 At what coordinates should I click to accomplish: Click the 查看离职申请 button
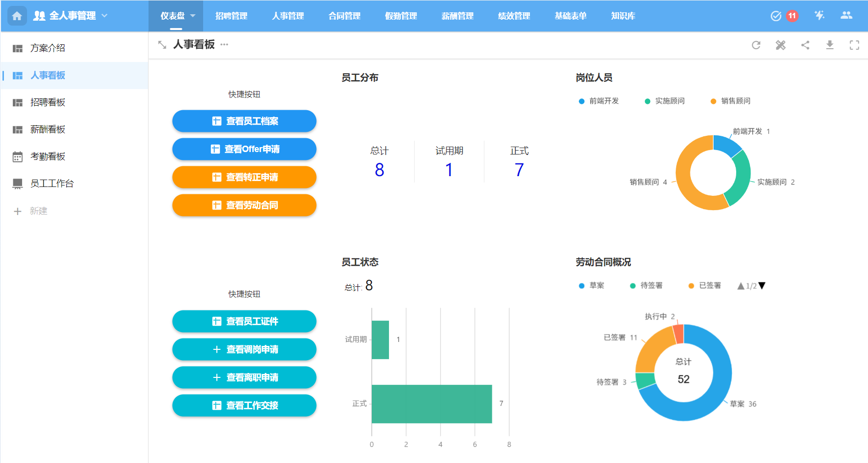click(x=244, y=377)
